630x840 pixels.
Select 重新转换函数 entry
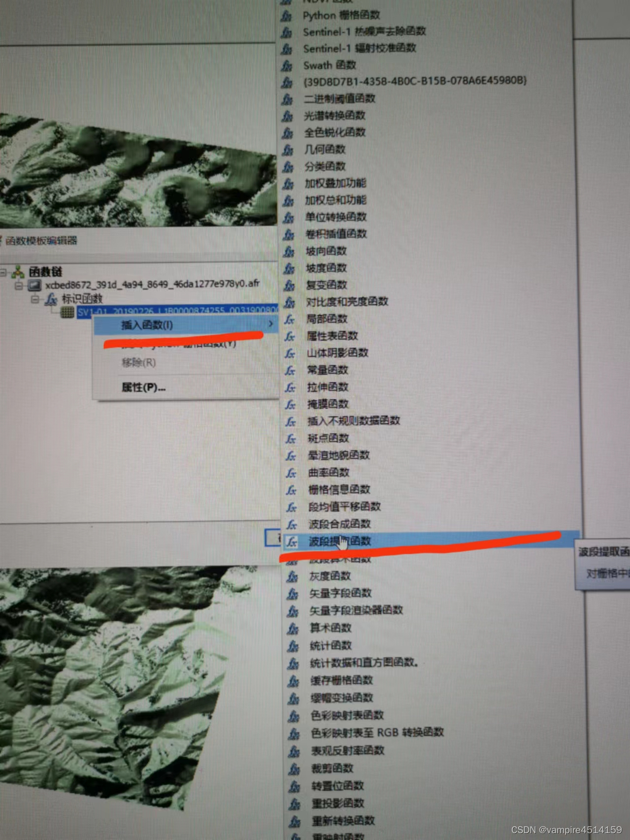click(x=343, y=821)
